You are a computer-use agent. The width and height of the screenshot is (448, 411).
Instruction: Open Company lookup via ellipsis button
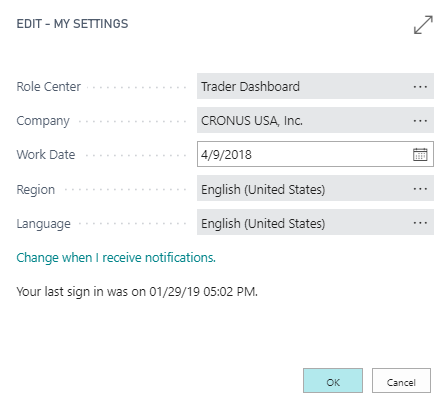[420, 121]
